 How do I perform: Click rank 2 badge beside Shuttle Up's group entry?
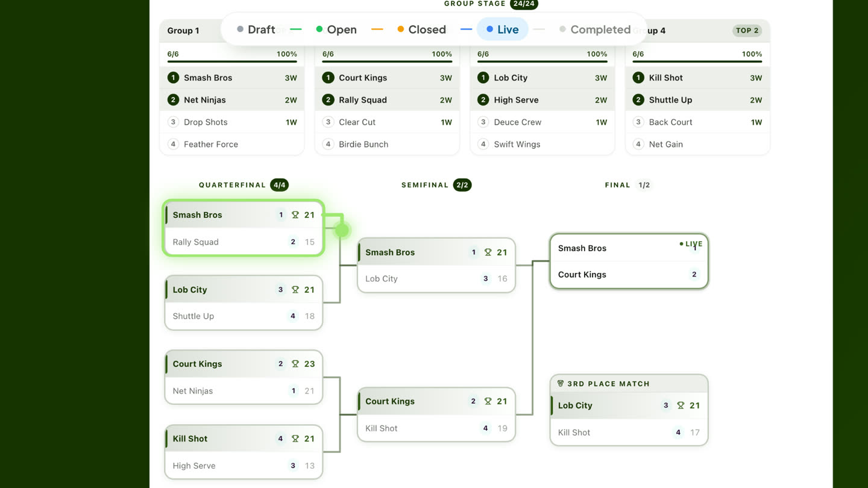click(638, 100)
